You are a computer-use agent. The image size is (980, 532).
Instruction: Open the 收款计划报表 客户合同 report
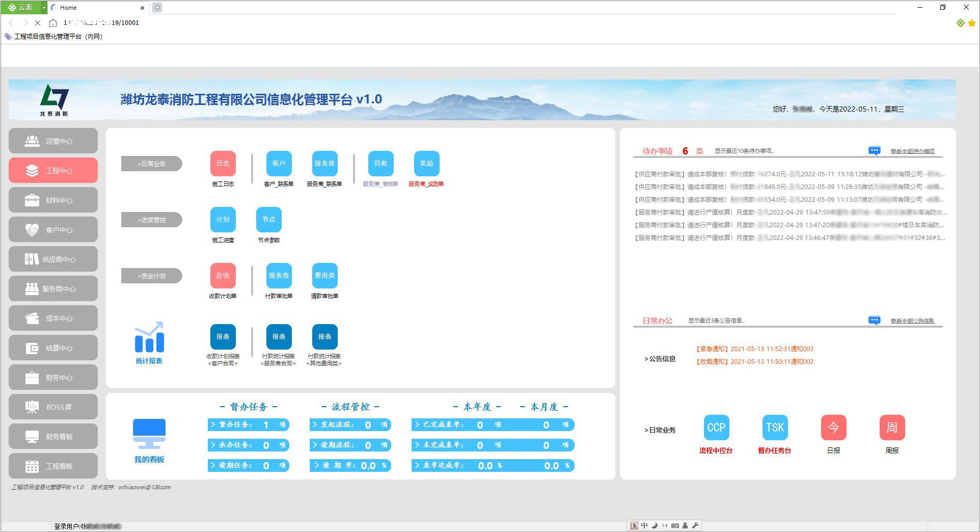click(x=223, y=337)
